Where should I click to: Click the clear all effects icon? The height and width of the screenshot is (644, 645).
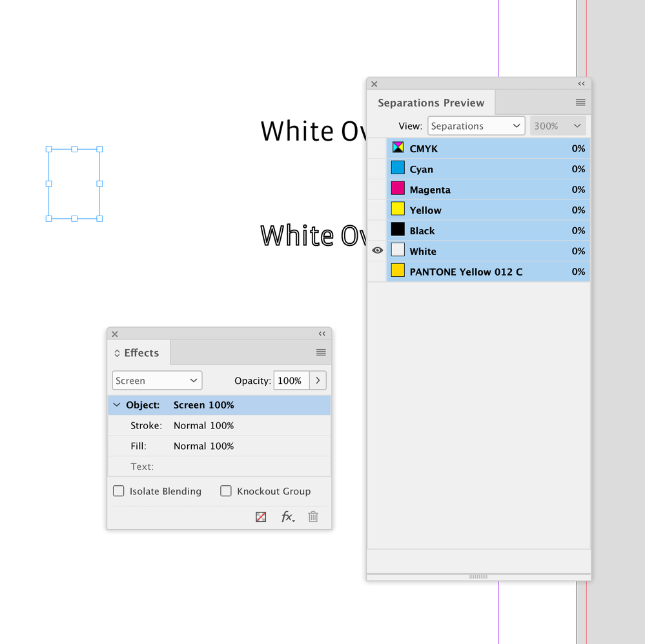pyautogui.click(x=261, y=517)
